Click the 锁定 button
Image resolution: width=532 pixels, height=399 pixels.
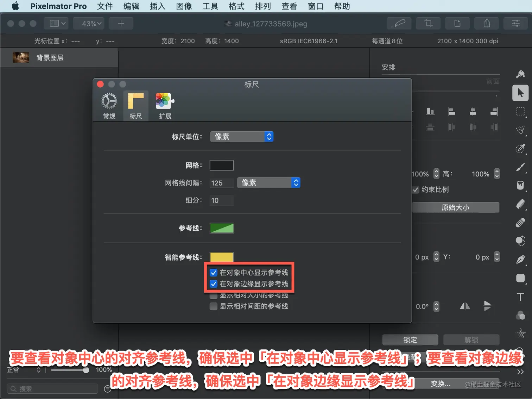(x=410, y=340)
